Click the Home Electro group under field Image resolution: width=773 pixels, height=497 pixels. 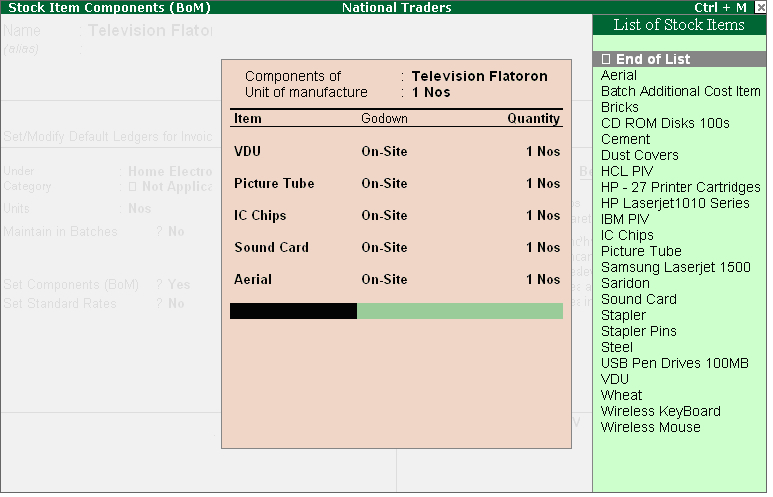(170, 171)
